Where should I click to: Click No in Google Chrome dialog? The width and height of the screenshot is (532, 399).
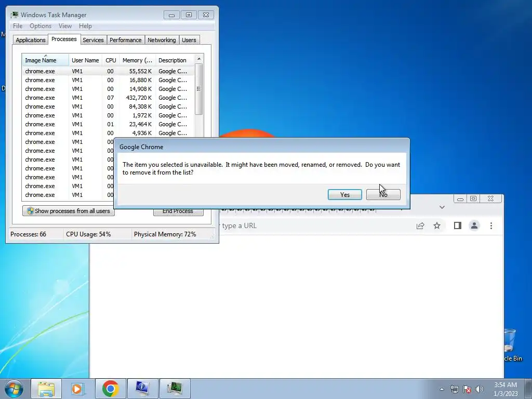[383, 194]
